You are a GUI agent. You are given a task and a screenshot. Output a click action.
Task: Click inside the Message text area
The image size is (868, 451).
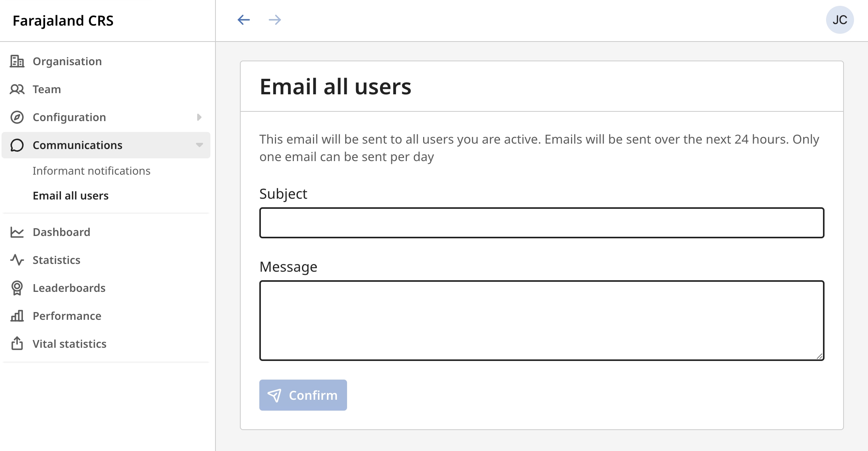pyautogui.click(x=542, y=321)
